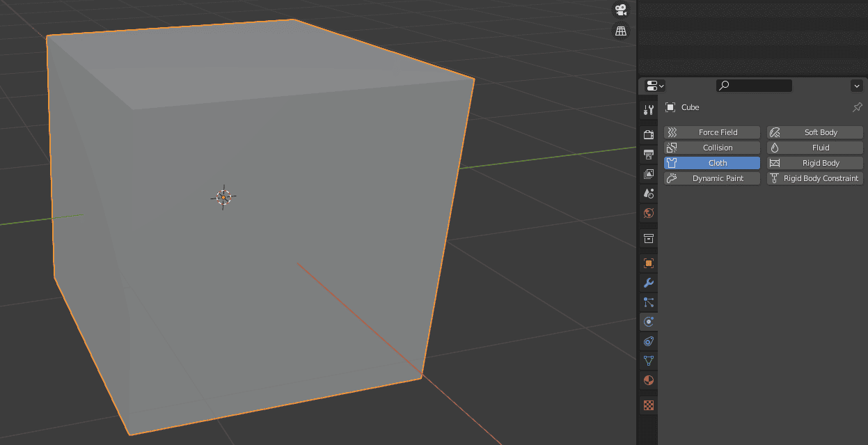868x445 pixels.
Task: Select the World properties tab
Action: 648,213
